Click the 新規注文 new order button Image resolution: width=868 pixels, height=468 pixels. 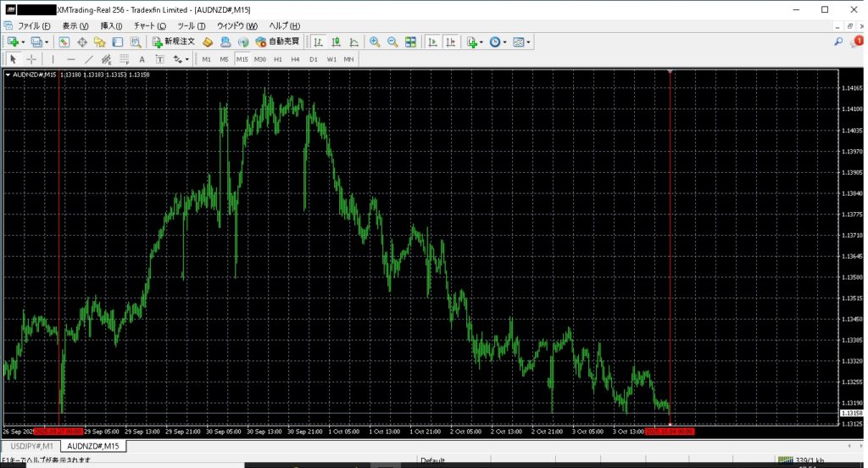174,42
